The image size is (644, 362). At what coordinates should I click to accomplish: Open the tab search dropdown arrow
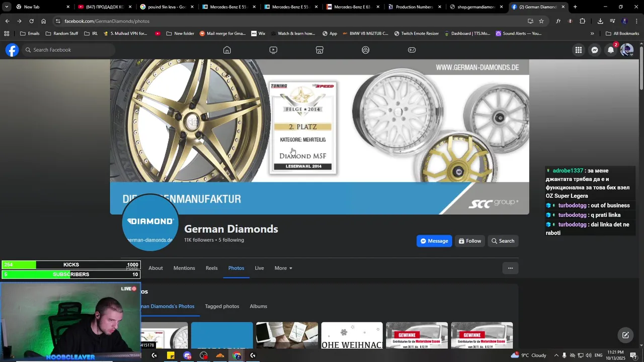coord(7,7)
